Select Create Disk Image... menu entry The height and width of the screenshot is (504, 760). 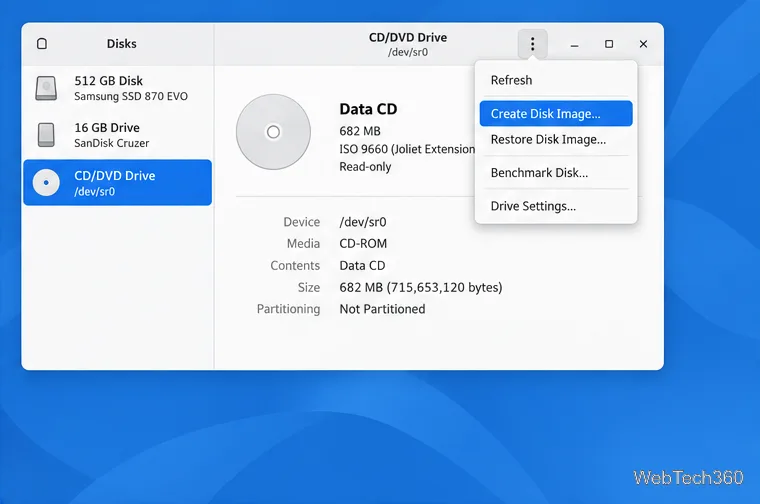coord(556,113)
